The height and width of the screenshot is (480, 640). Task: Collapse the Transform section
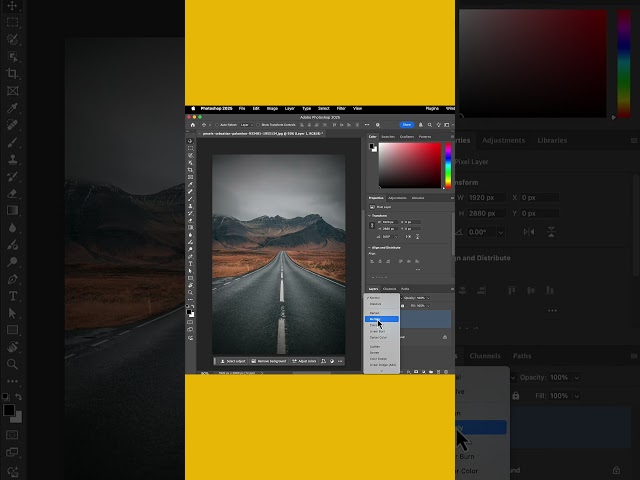tap(370, 216)
